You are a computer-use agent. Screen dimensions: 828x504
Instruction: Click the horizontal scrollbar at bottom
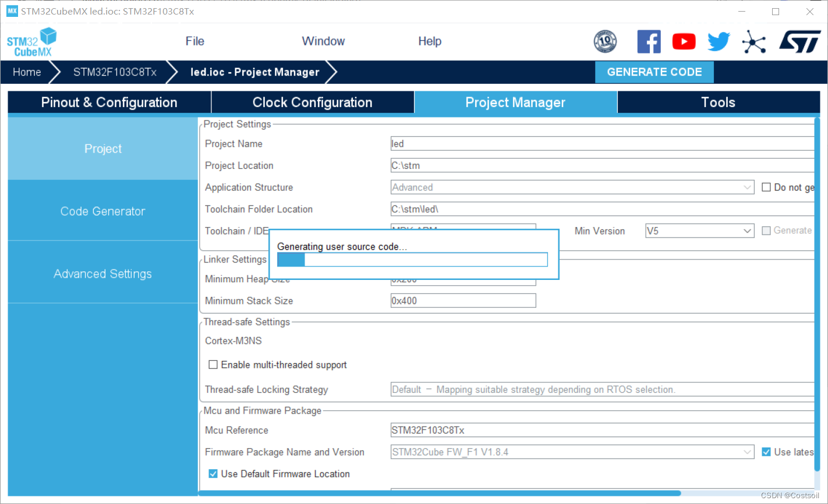click(x=440, y=493)
